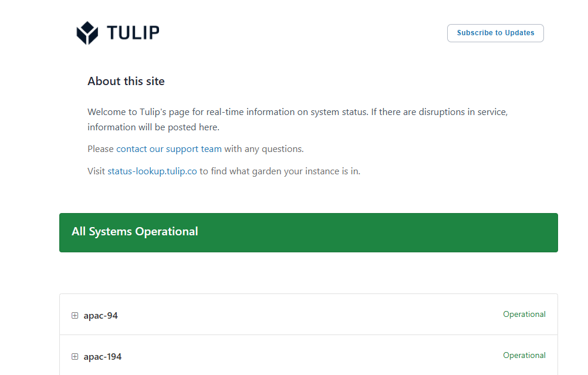588x375 pixels.
Task: Click the Welcome to Tulip's page paragraph
Action: point(298,119)
